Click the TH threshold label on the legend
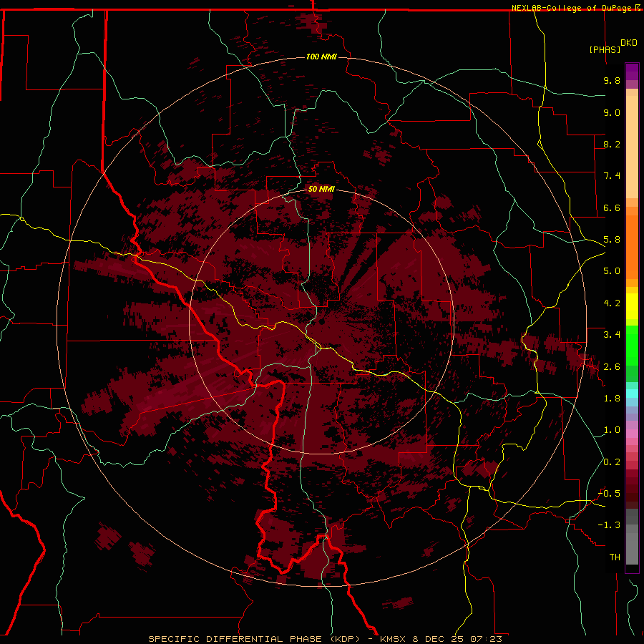 (615, 557)
